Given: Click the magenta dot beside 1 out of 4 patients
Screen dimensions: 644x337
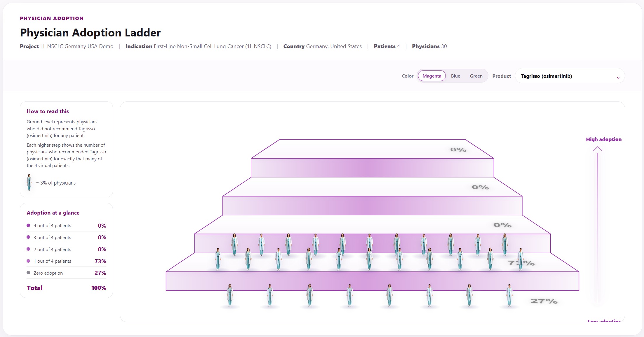Looking at the screenshot, I should pyautogui.click(x=28, y=261).
